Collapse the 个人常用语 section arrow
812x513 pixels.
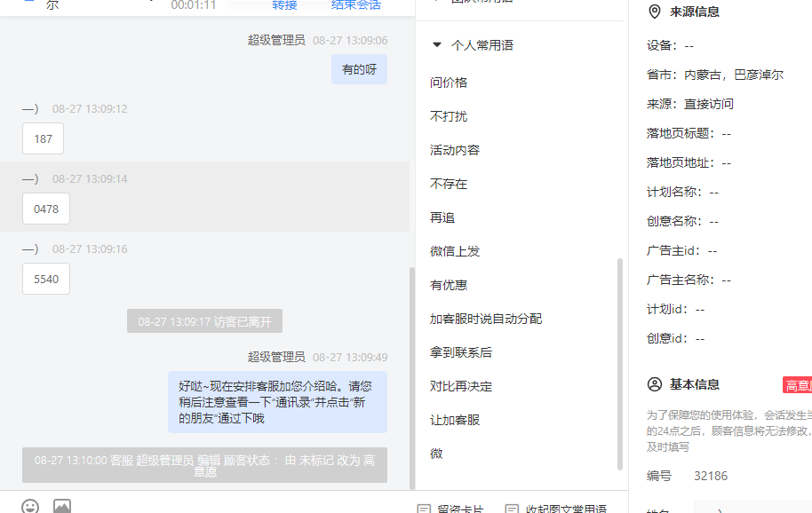pos(437,45)
